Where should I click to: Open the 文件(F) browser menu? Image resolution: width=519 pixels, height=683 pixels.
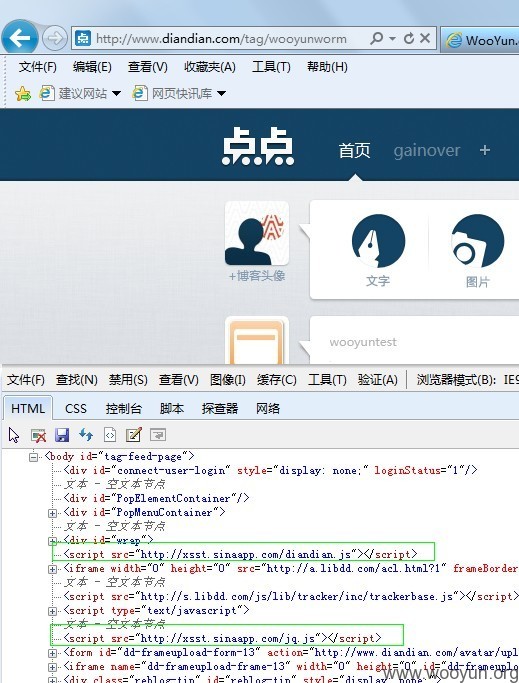pos(37,67)
